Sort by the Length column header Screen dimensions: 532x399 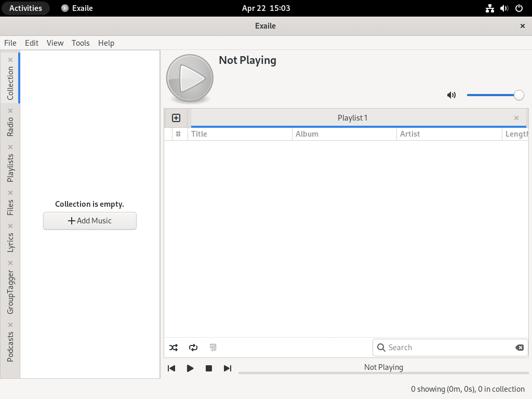click(x=515, y=134)
